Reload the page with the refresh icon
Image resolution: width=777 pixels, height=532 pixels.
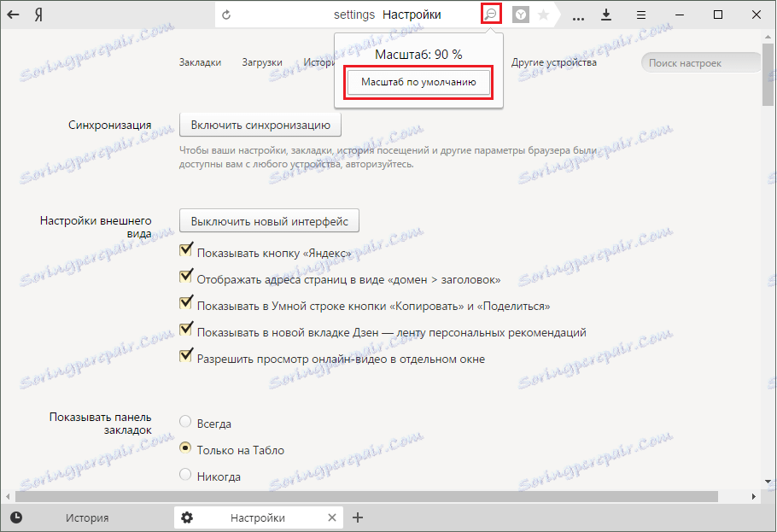click(x=226, y=15)
